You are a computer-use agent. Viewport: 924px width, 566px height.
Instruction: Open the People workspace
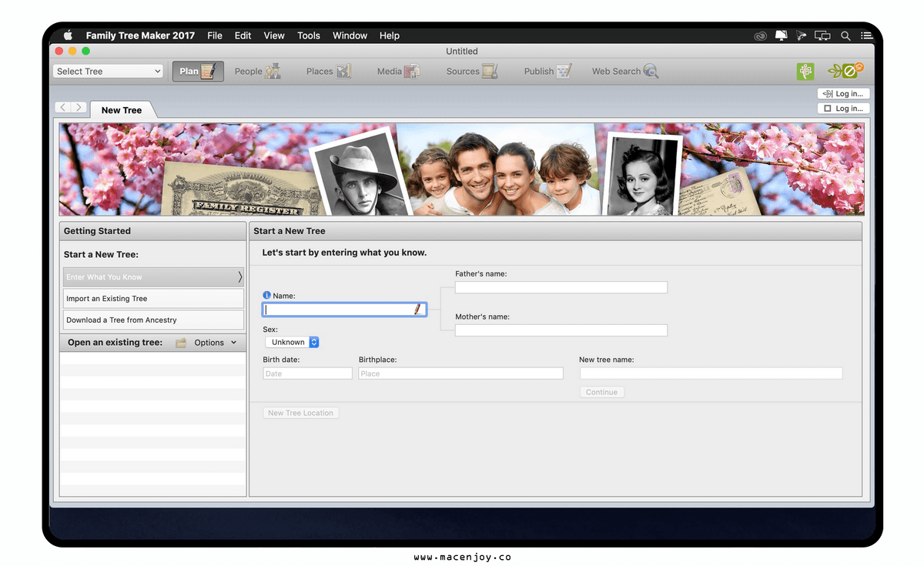tap(258, 72)
